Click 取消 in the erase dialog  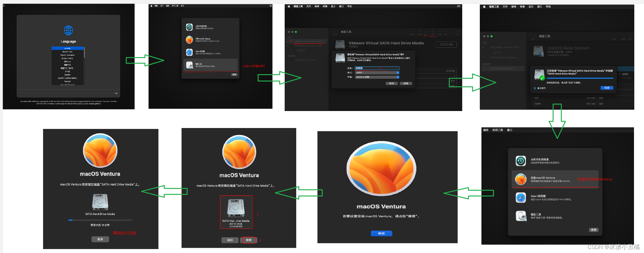tap(391, 83)
